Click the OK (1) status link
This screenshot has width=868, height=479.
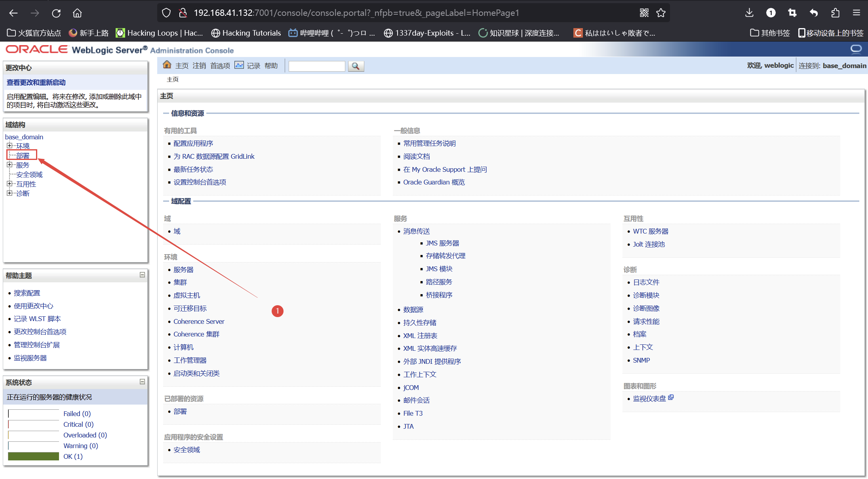[x=73, y=456]
